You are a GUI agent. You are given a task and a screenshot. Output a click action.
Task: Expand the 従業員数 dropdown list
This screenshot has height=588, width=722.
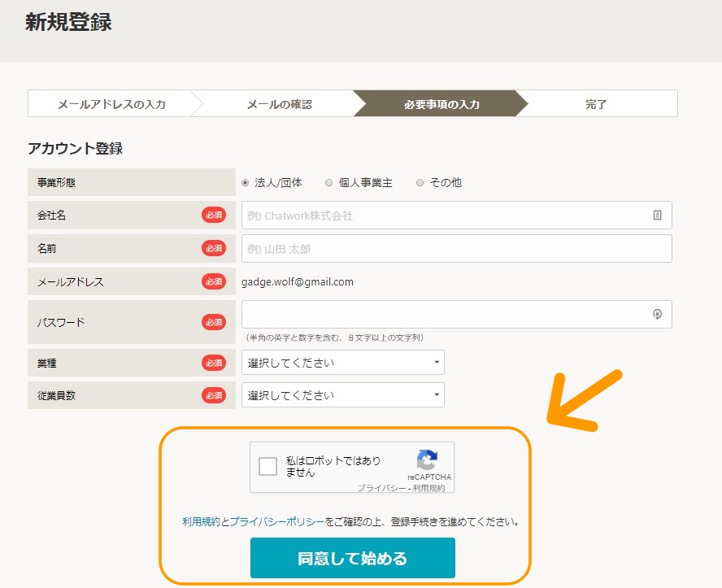coord(342,395)
